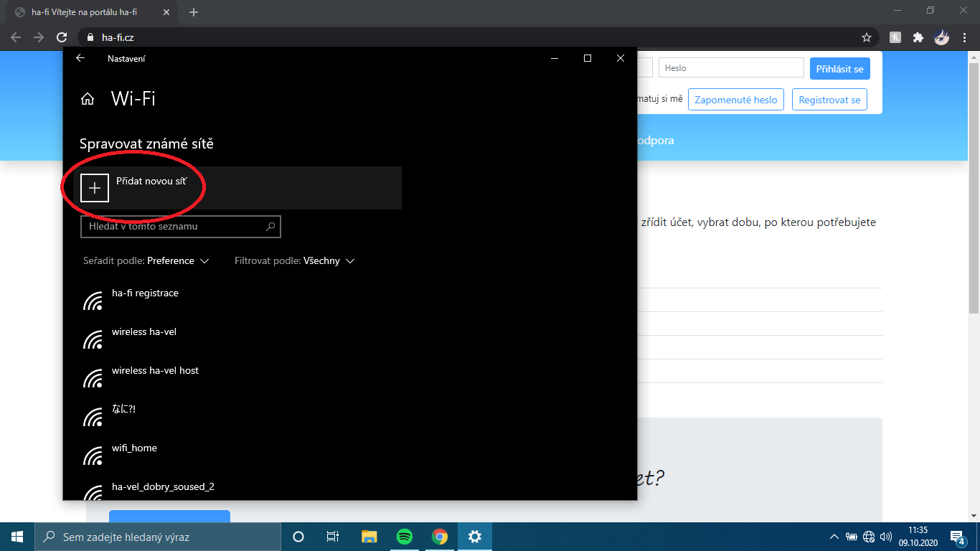The height and width of the screenshot is (551, 980).
Task: Click the Přidat novou síť button
Action: [x=237, y=188]
